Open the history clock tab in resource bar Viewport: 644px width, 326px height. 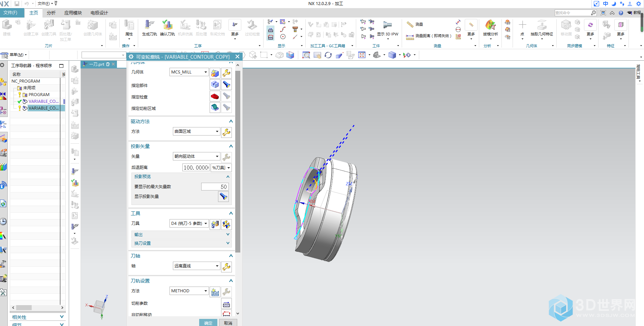point(3,221)
